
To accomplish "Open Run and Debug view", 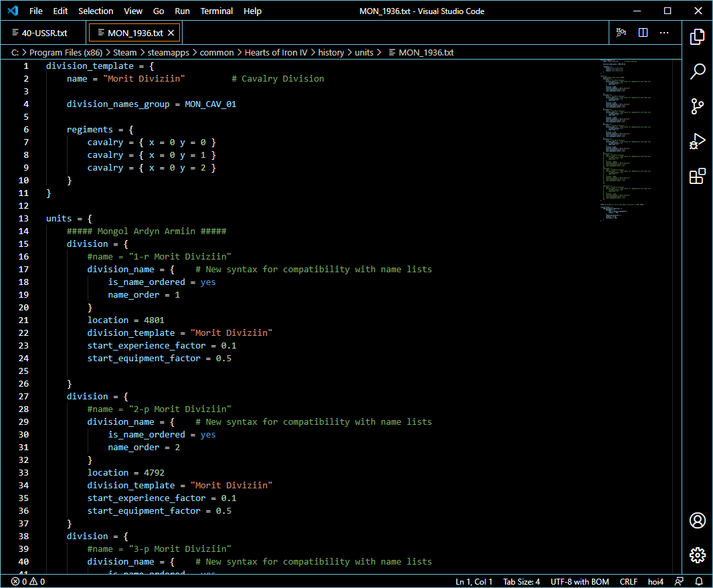I will [x=697, y=141].
